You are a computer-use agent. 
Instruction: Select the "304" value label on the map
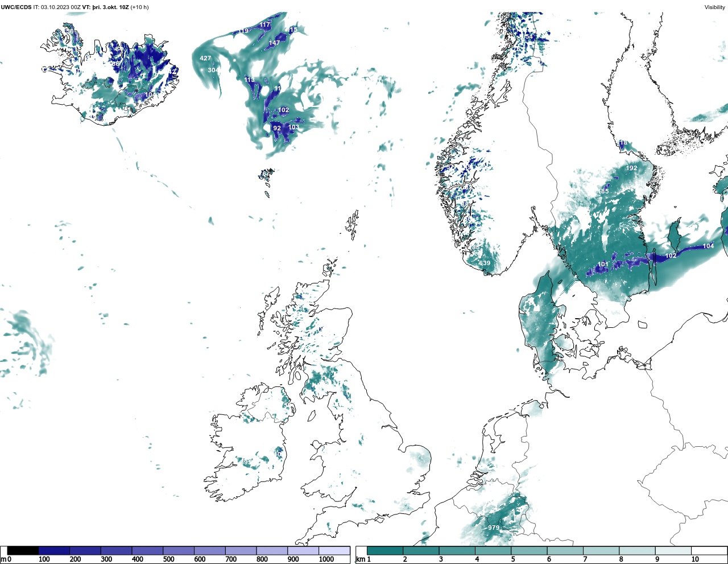tap(213, 70)
